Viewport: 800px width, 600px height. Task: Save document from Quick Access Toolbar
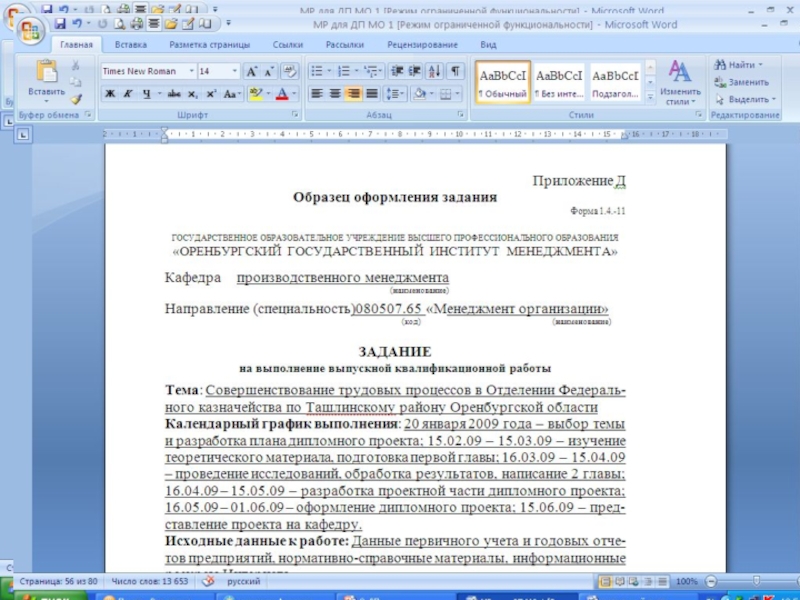click(60, 24)
